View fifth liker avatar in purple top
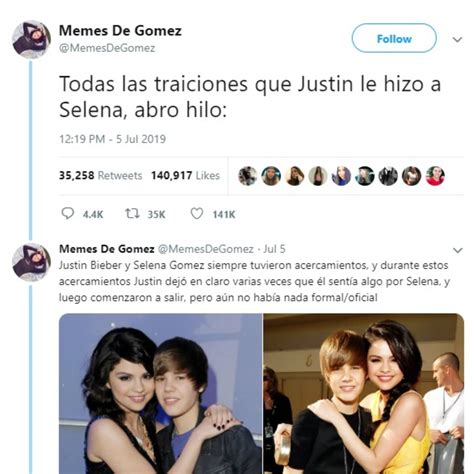The image size is (474, 474). (x=341, y=176)
